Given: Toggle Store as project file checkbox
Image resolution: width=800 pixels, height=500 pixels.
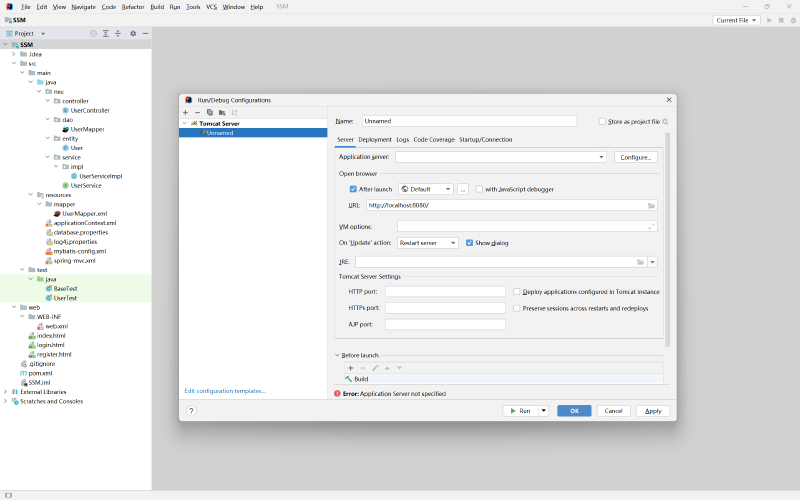Looking at the screenshot, I should click(x=602, y=121).
